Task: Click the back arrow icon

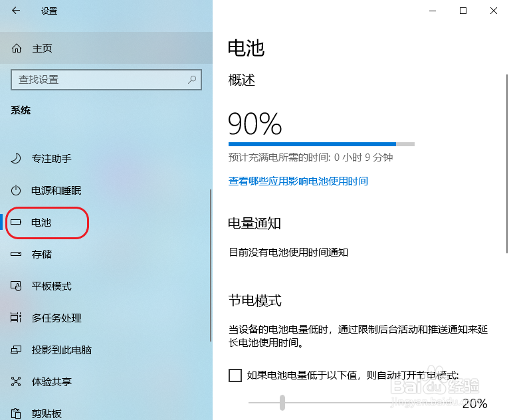Action: [x=16, y=11]
